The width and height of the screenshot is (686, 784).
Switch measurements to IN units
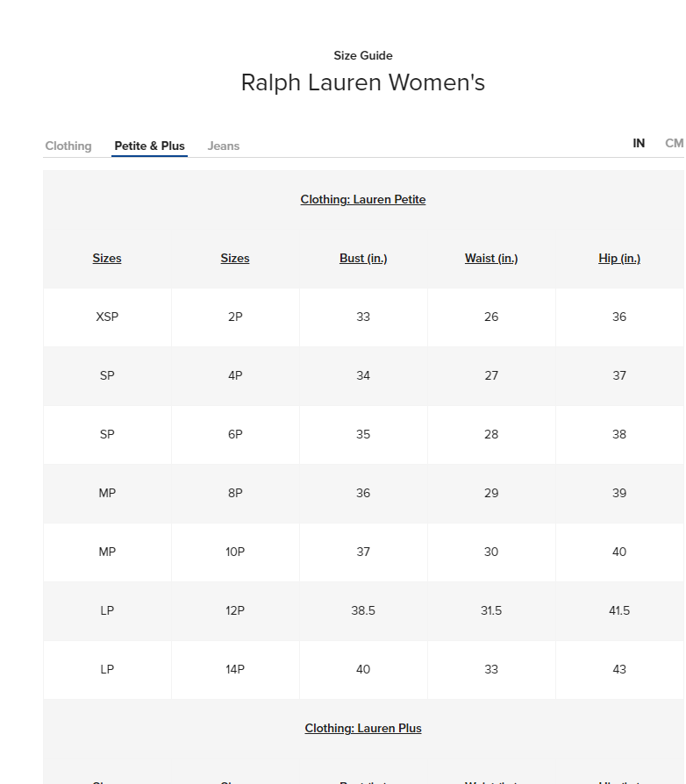(x=639, y=143)
